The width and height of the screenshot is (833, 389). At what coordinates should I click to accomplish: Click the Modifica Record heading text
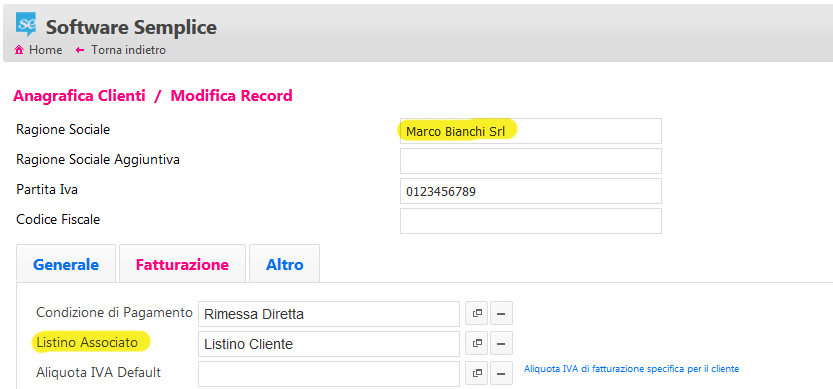point(231,96)
